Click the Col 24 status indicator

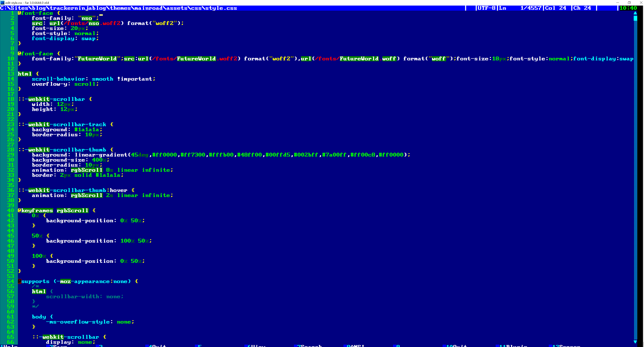[556, 8]
